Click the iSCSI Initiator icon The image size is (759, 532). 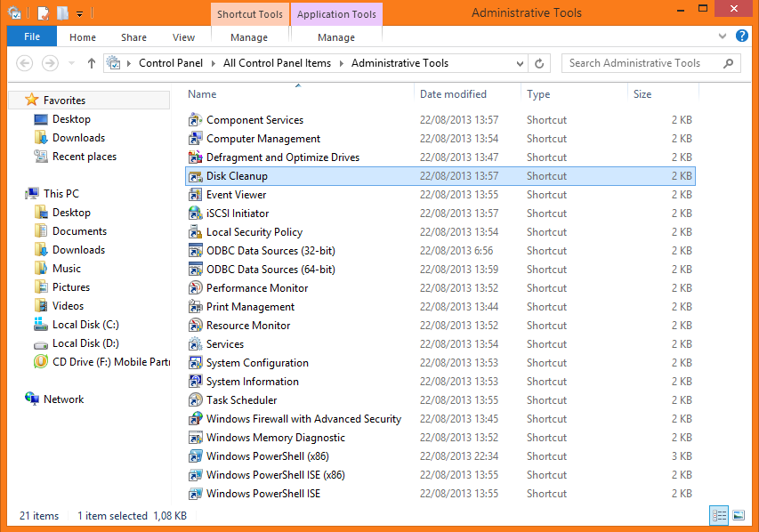[x=195, y=213]
